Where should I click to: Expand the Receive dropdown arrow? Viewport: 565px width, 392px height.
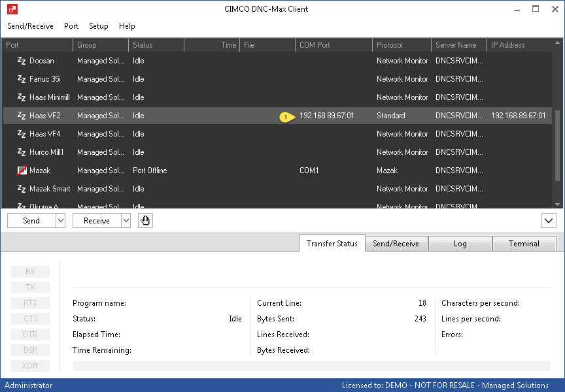(x=126, y=221)
